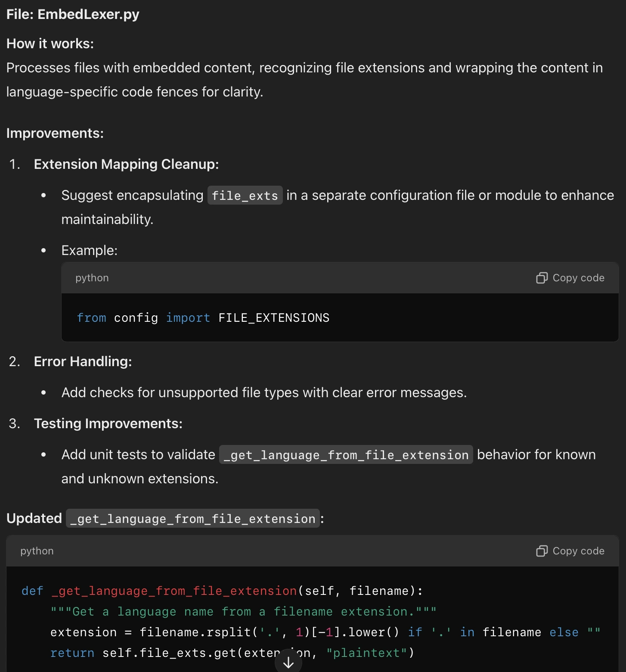Click _get_language_from_file_extension chip in Testing Improvements bullet
626x672 pixels.
346,455
